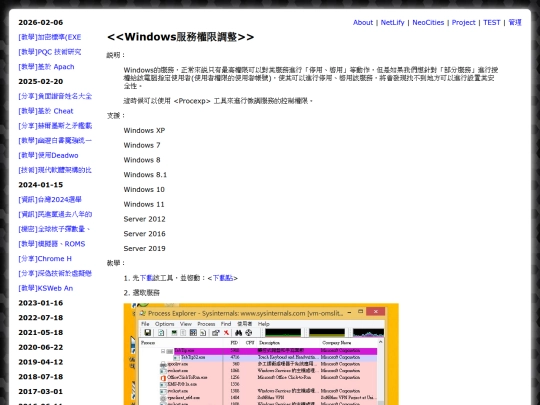Open the [教學]PQC 技術研究 article

coord(50,52)
